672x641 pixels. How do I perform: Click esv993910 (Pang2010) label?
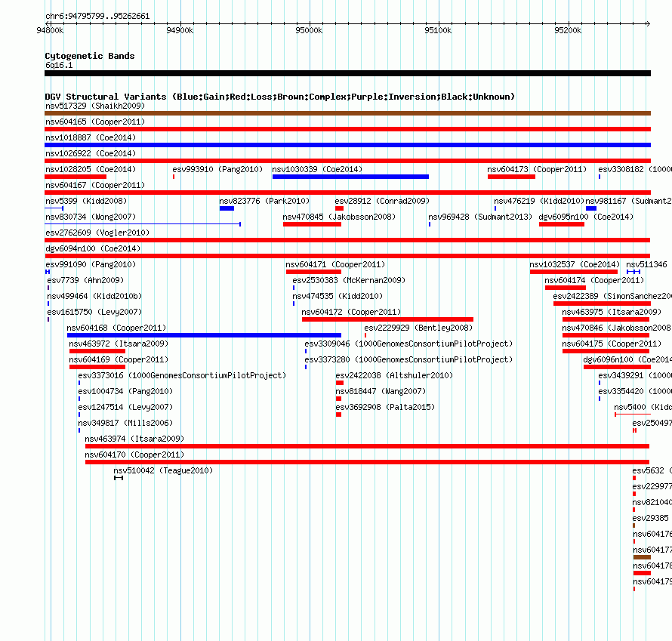pyautogui.click(x=217, y=169)
